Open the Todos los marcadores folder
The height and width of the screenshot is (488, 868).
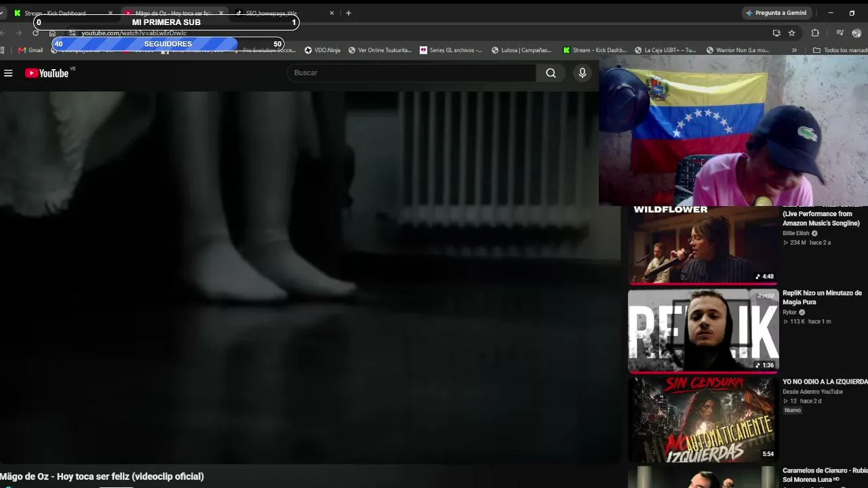(840, 50)
